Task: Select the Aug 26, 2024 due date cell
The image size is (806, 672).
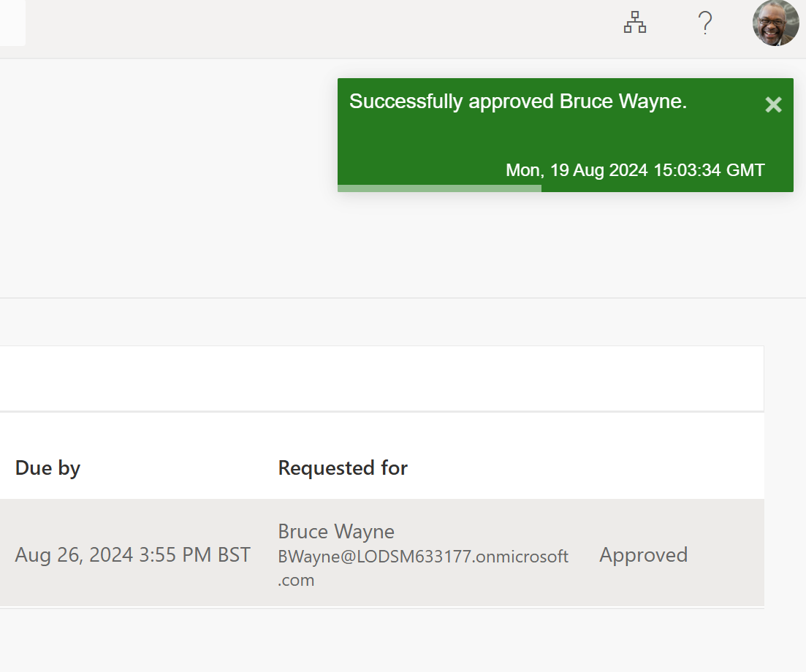Action: click(x=132, y=554)
